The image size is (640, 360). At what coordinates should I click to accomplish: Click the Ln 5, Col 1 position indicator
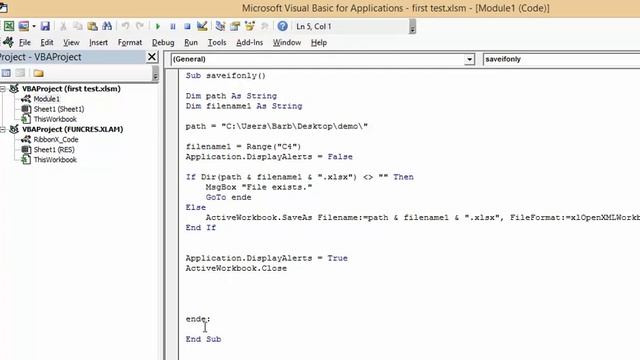314,27
